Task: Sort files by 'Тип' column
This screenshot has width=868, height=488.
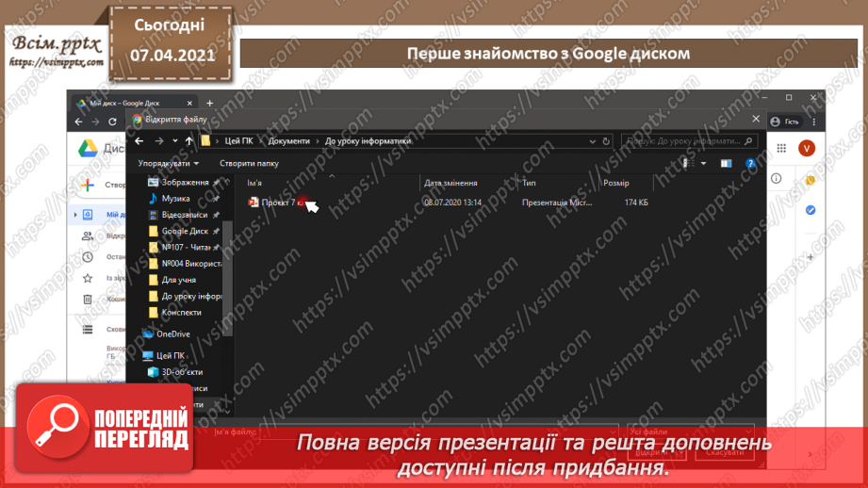Action: point(529,183)
